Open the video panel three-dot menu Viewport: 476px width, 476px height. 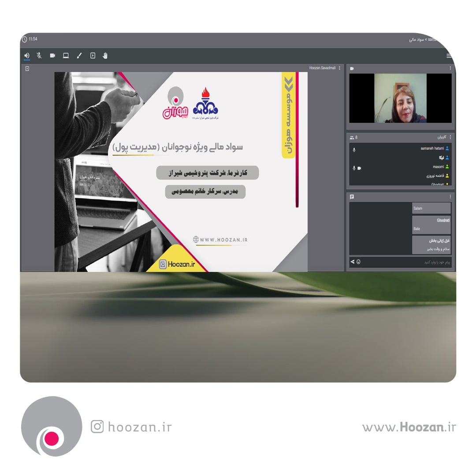pos(450,68)
